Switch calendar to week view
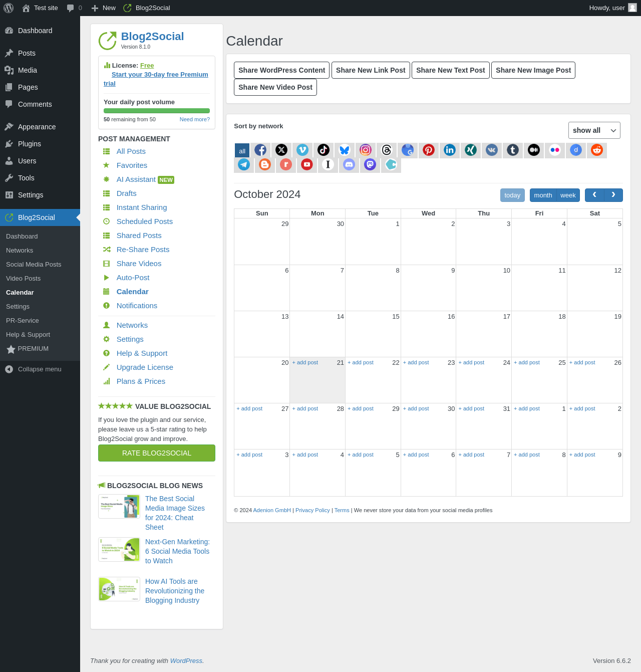Screen dimensions: 641x672 tap(568, 195)
